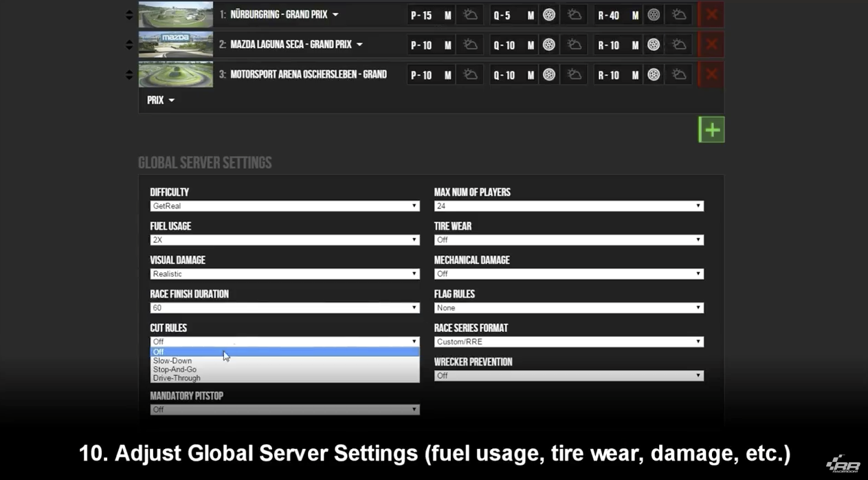Select Drive-Through in Cut Rules list

285,378
